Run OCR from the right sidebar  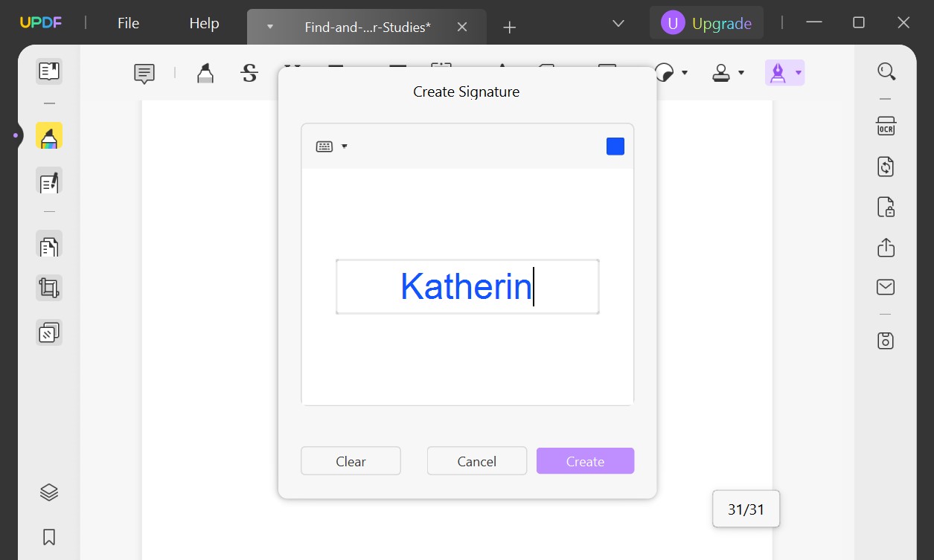886,126
